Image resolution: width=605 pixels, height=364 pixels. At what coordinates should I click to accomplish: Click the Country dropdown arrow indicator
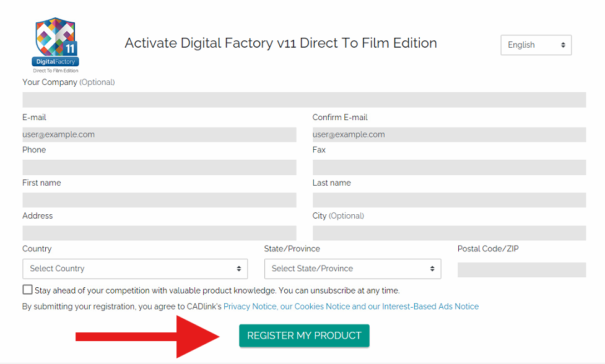click(239, 269)
